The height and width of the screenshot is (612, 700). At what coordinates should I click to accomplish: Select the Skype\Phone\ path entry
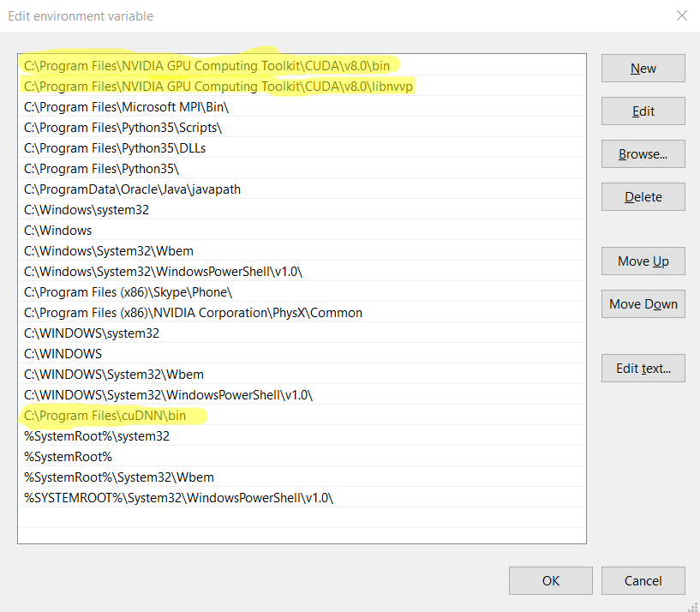click(302, 291)
